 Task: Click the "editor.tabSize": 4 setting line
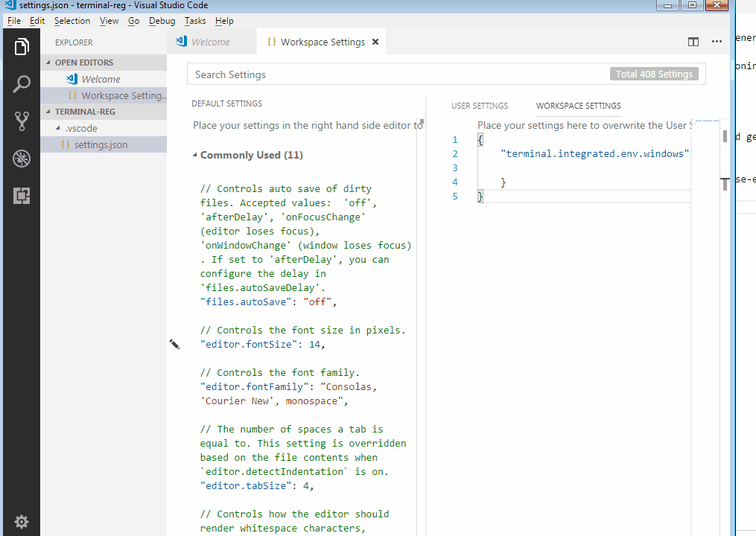pos(257,485)
